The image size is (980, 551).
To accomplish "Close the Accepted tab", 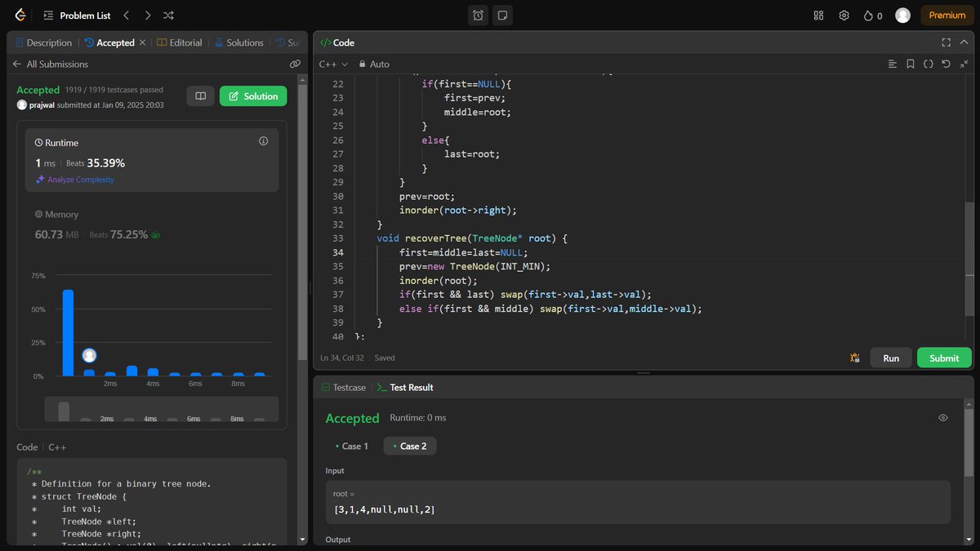I will (x=143, y=42).
